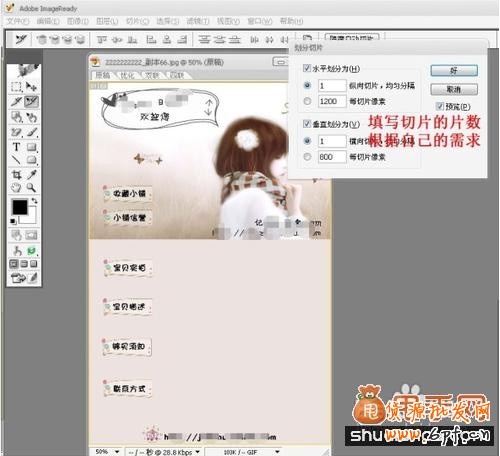The width and height of the screenshot is (500, 456).
Task: Select the Zoom magnifier tool
Action: [x=32, y=188]
